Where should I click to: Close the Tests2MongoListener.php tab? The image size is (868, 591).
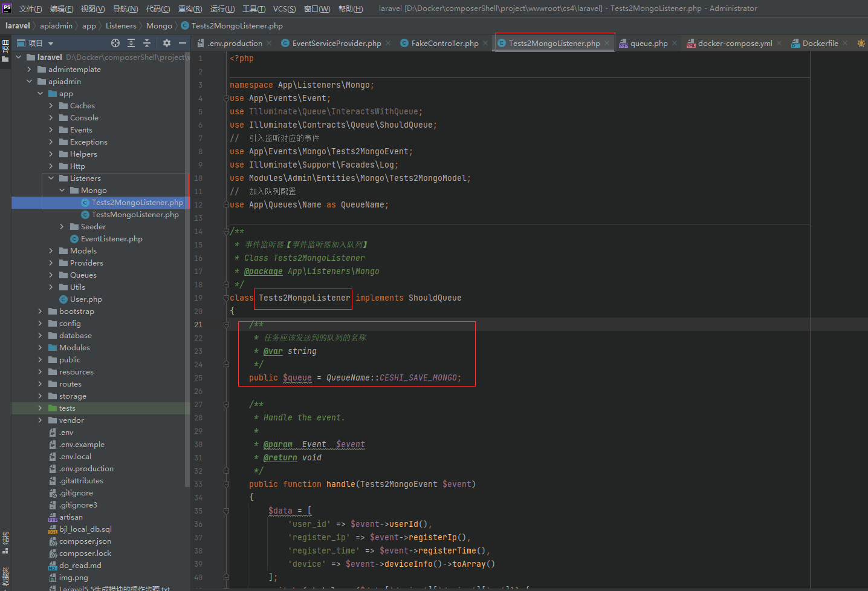(x=607, y=43)
